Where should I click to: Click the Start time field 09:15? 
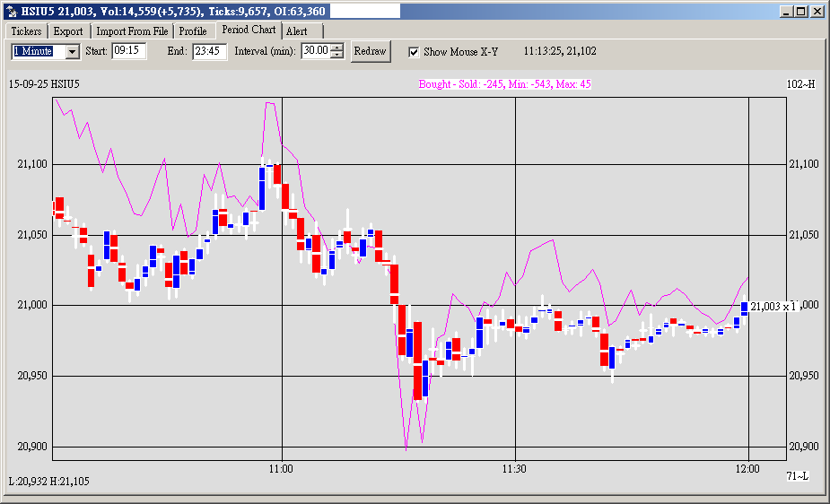128,51
